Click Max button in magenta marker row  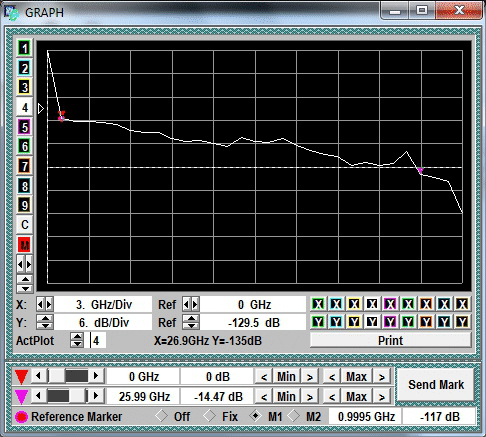(356, 396)
